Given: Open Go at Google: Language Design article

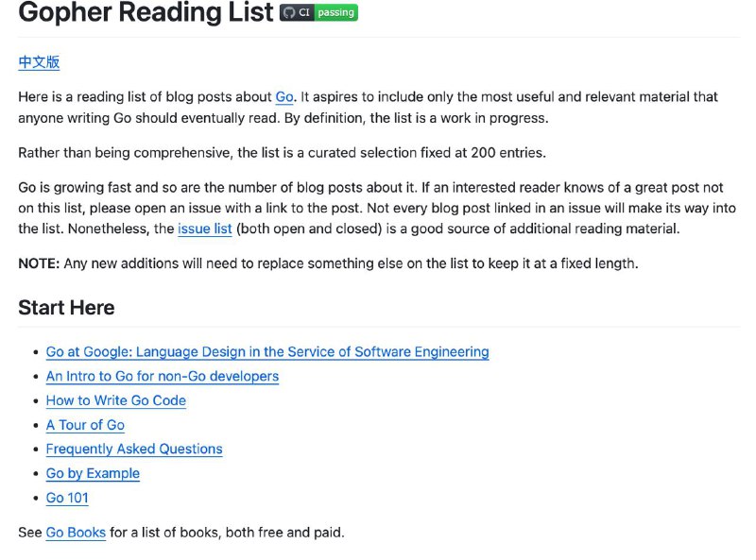Looking at the screenshot, I should tap(267, 352).
